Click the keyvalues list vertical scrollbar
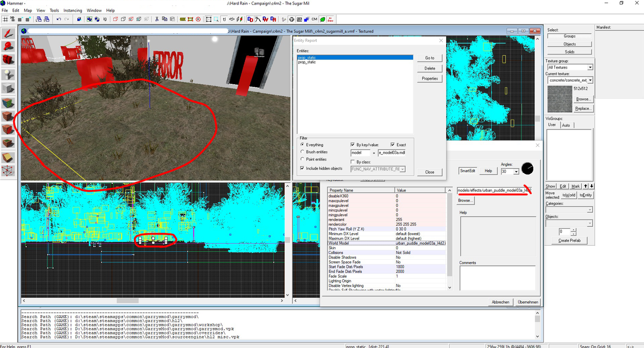The image size is (644, 348). coord(450,239)
